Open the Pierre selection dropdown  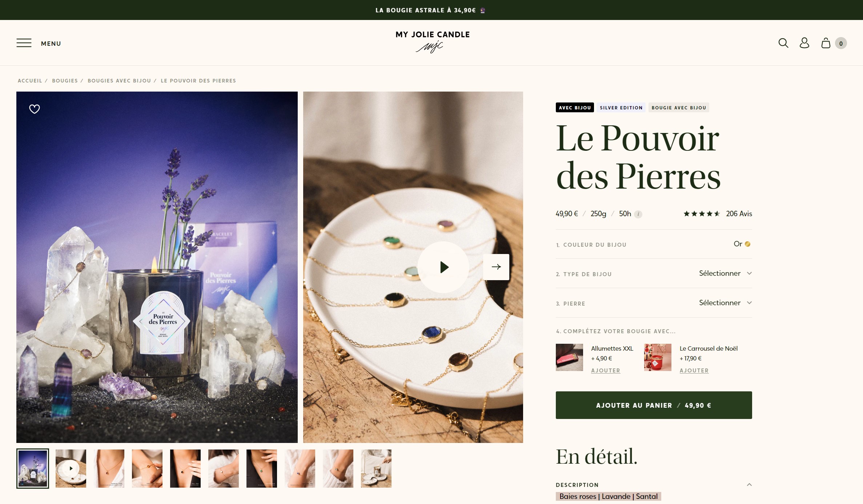654,303
